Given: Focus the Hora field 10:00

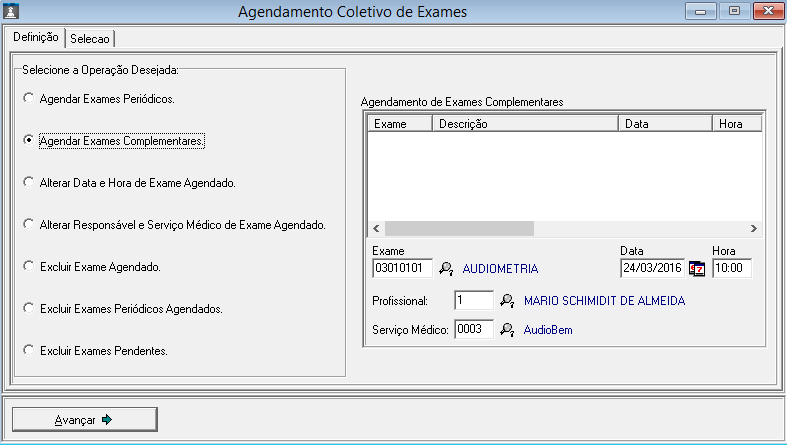Looking at the screenshot, I should pyautogui.click(x=732, y=268).
